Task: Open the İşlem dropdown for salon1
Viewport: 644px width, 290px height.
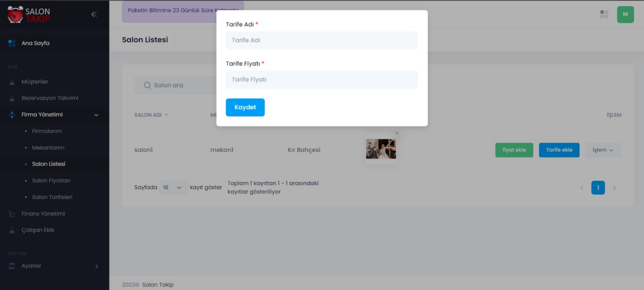Action: pyautogui.click(x=603, y=150)
